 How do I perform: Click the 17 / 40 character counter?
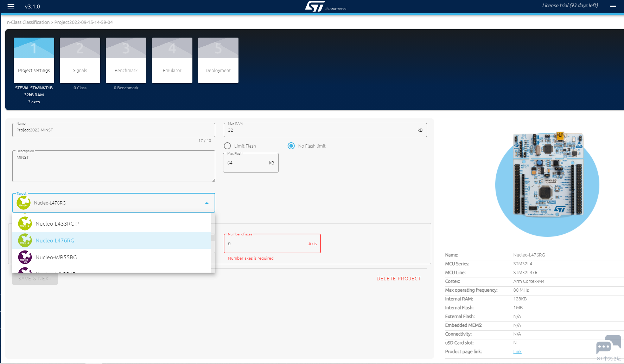205,141
